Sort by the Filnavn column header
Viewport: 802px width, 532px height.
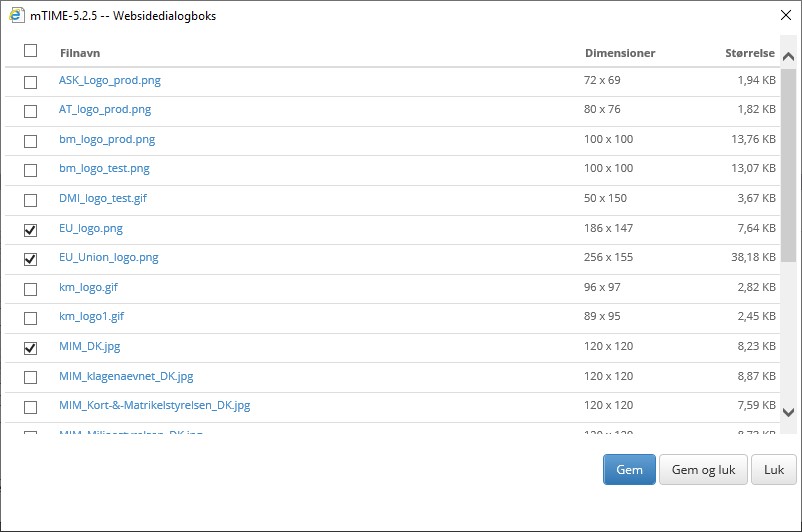79,53
